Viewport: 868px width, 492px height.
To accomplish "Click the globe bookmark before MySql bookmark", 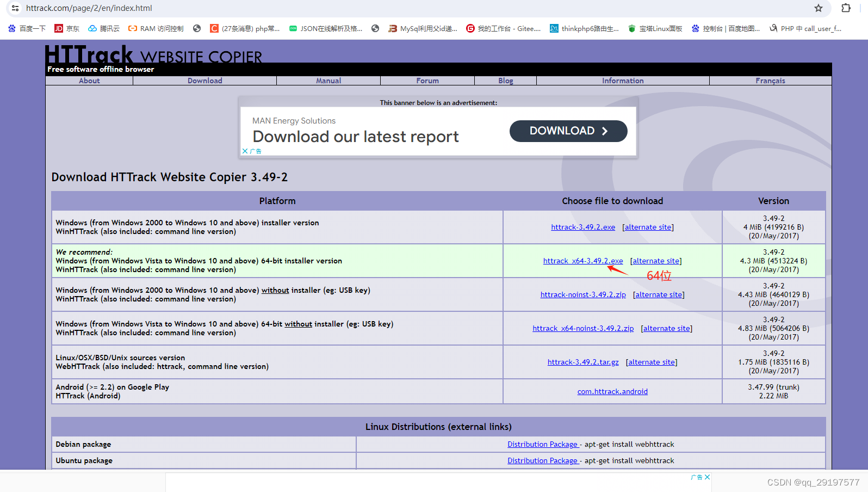I will pyautogui.click(x=375, y=28).
